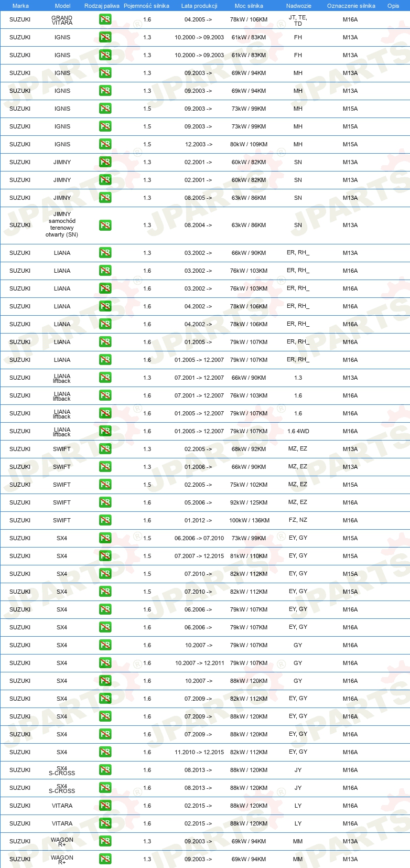Select the '08.2004 ->' production date cell

coord(198,225)
